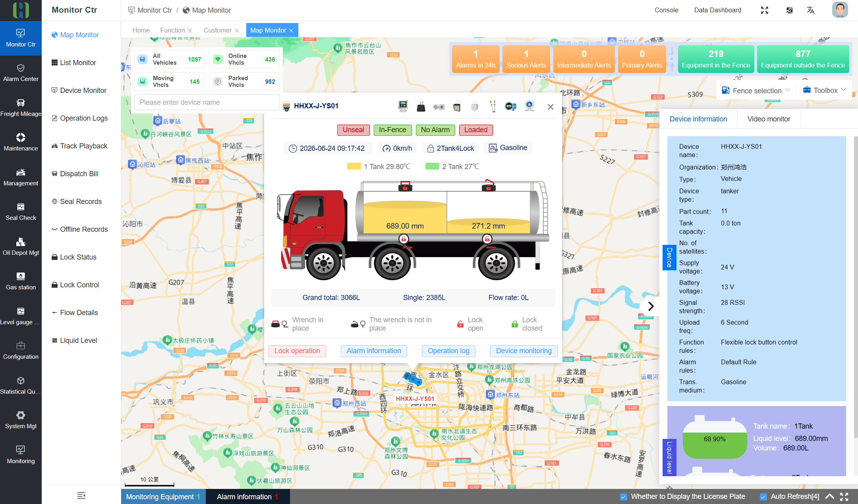
Task: Collapse the side menu via hamburger icon
Action: click(81, 495)
